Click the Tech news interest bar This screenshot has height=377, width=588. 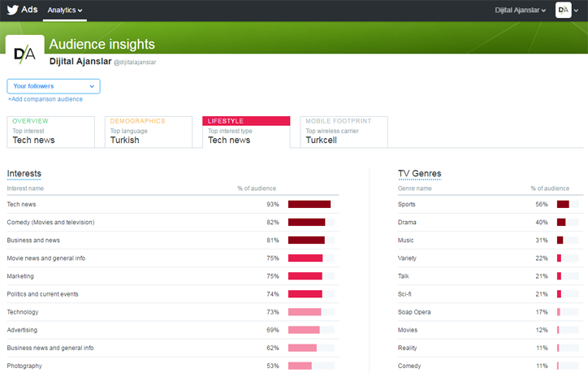(x=311, y=205)
